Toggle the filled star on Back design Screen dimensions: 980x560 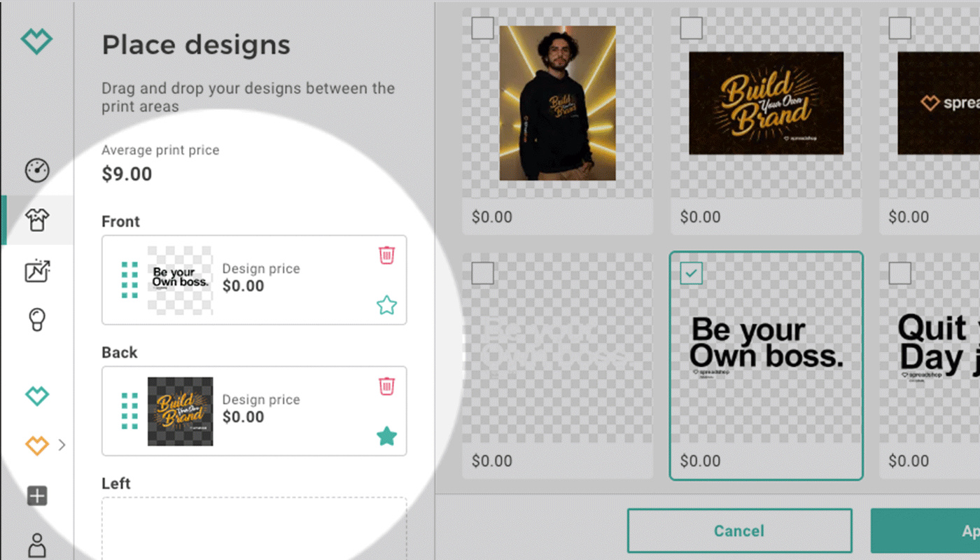[x=386, y=437]
